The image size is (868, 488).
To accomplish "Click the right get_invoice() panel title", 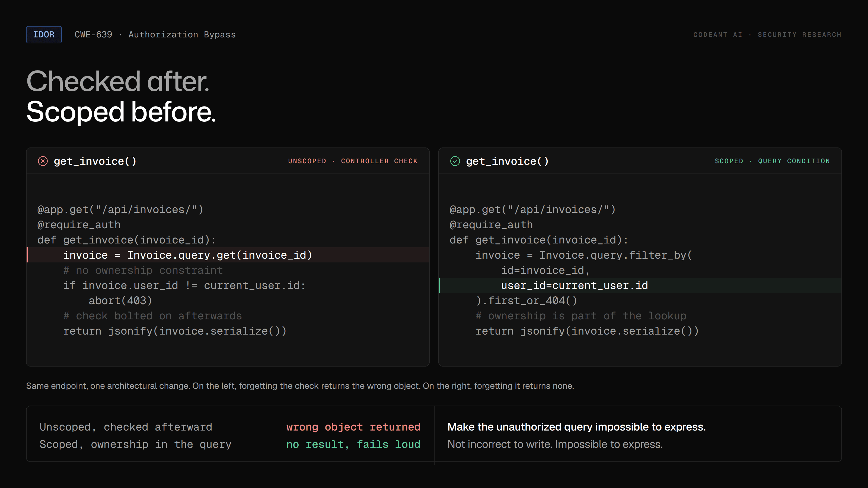I will [x=507, y=161].
